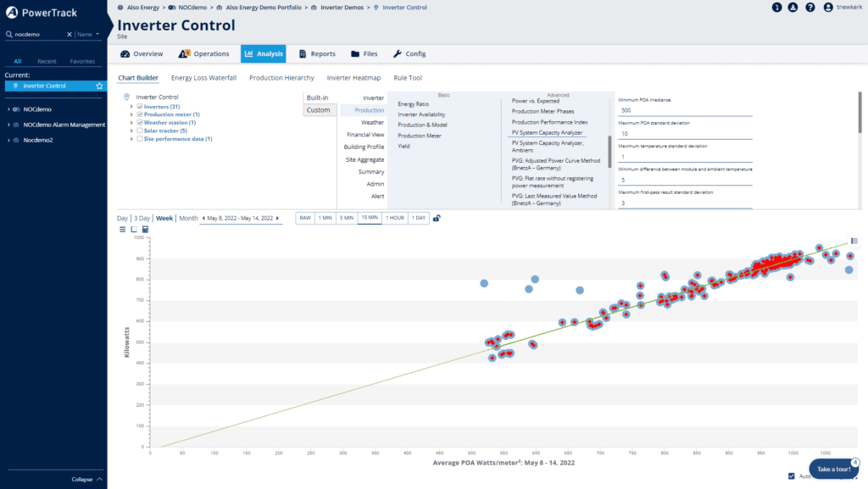868x489 pixels.
Task: Open the chart legend icon at top right
Action: (854, 242)
